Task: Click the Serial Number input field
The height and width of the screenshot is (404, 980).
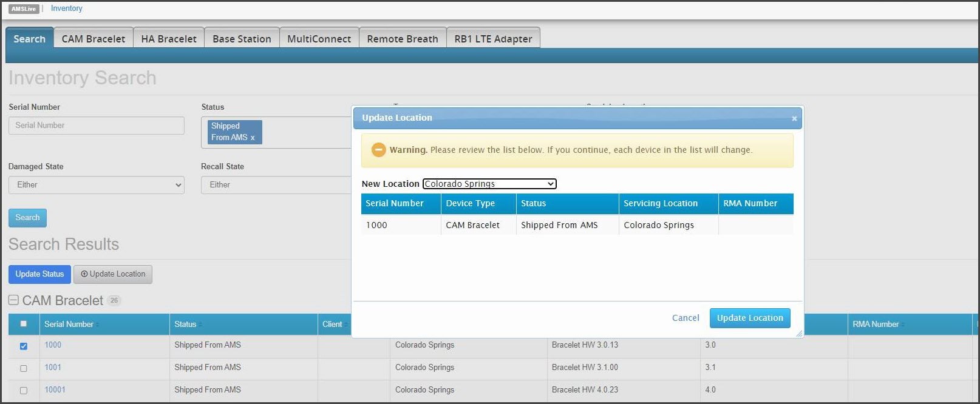Action: 96,126
